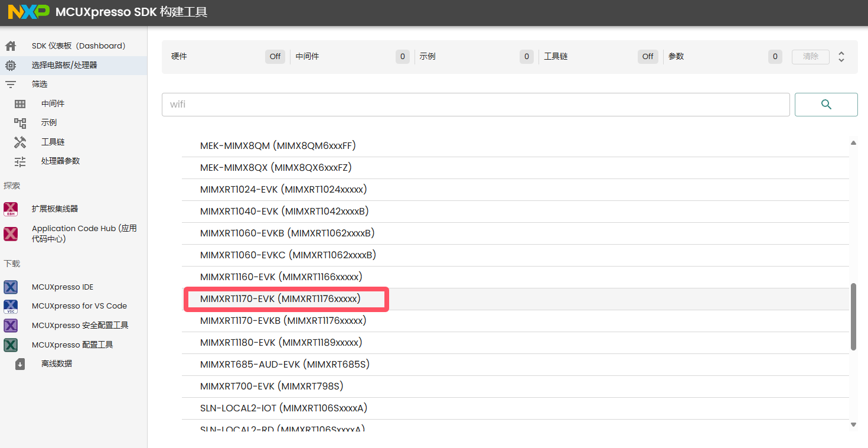Select MIMXRT1024-EVK board row

pyautogui.click(x=515, y=190)
